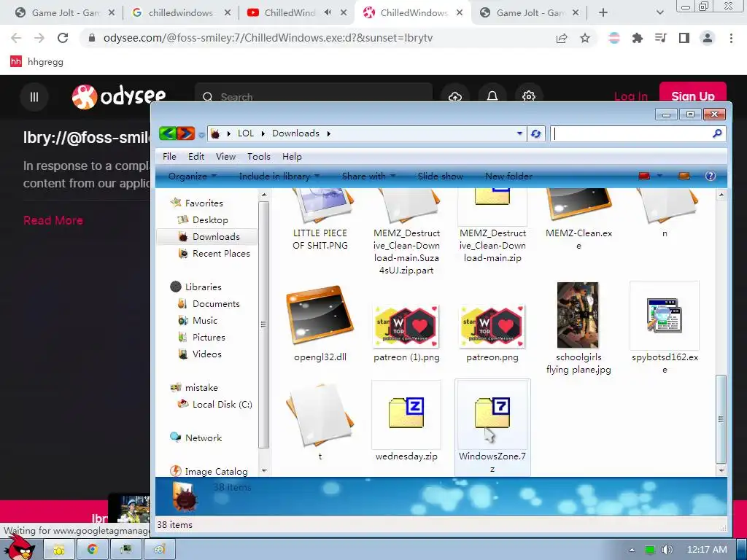
Task: Open Documents library
Action: (x=216, y=304)
